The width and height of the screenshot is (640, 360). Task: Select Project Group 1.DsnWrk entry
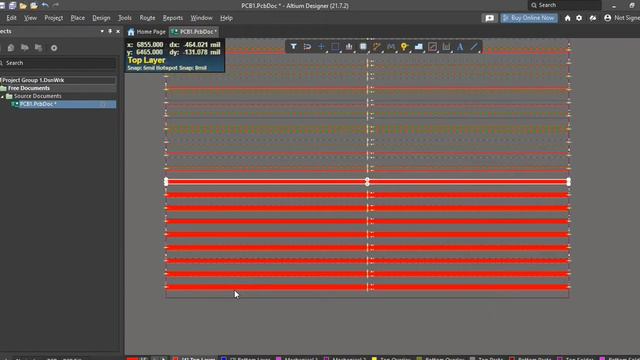(33, 80)
